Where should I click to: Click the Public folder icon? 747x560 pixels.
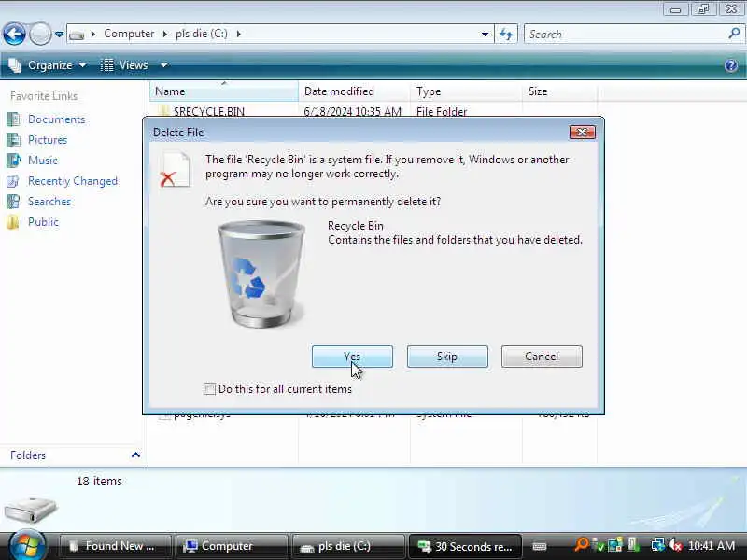coord(13,222)
